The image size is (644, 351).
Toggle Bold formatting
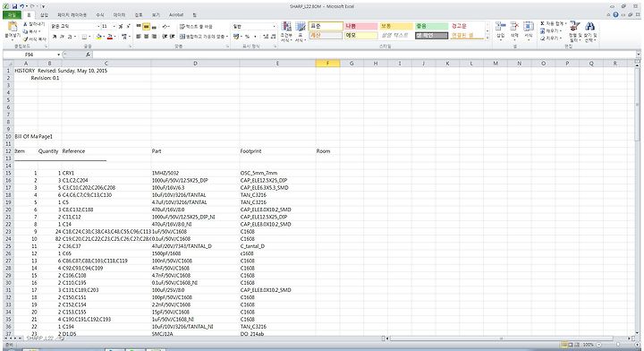pos(55,37)
